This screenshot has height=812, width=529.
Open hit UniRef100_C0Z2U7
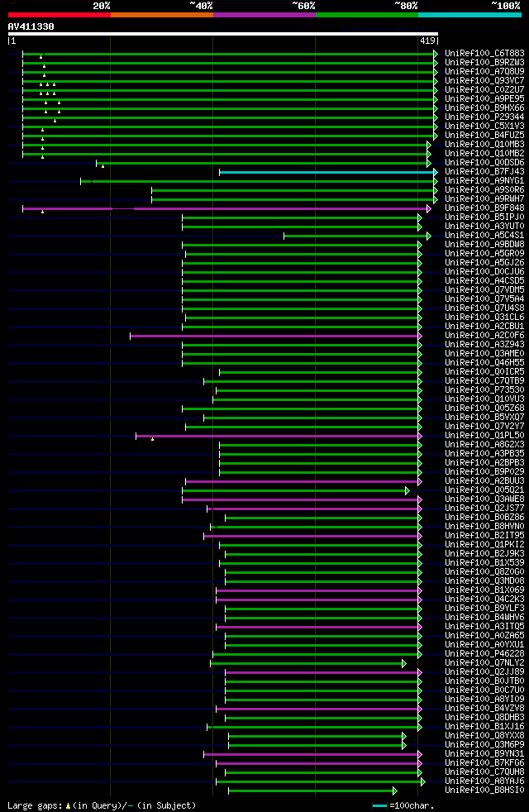(x=484, y=89)
